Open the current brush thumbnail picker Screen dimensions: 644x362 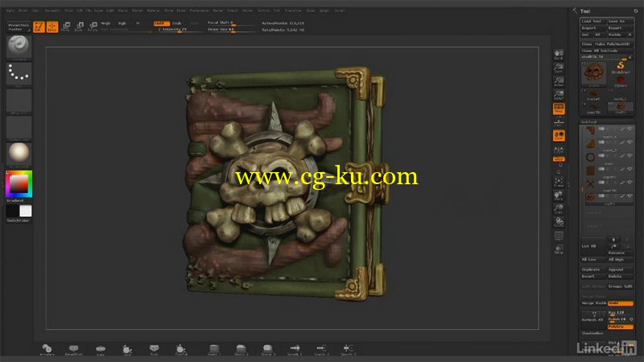(19, 47)
